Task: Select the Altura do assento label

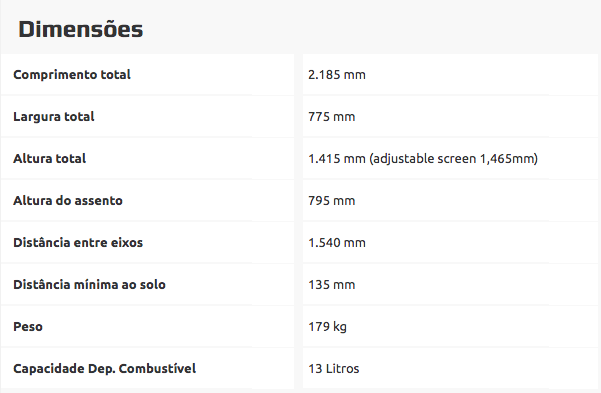Action: click(x=68, y=201)
